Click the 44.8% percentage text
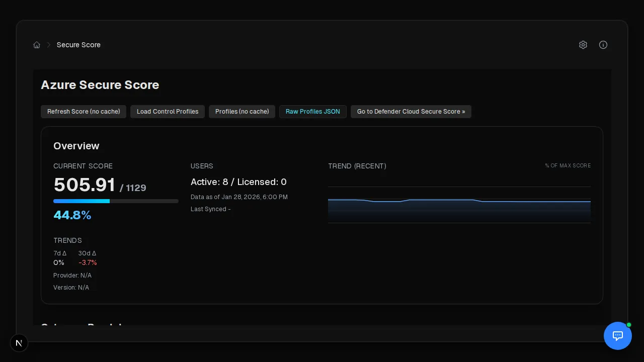This screenshot has width=644, height=362. [x=72, y=215]
